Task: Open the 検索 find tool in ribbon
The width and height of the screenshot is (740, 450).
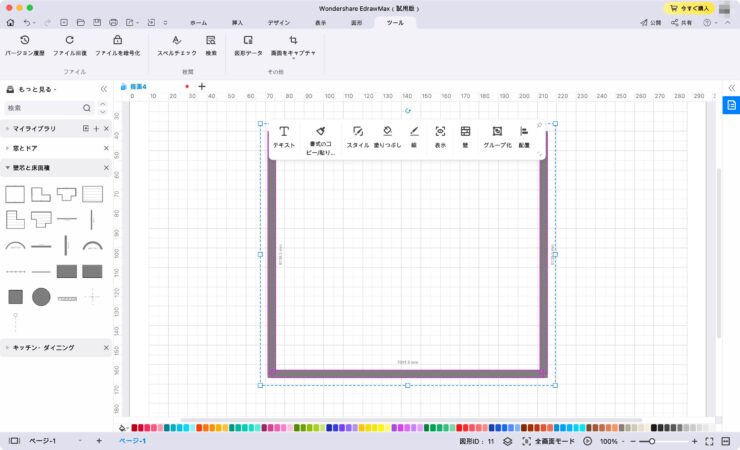Action: [211, 45]
